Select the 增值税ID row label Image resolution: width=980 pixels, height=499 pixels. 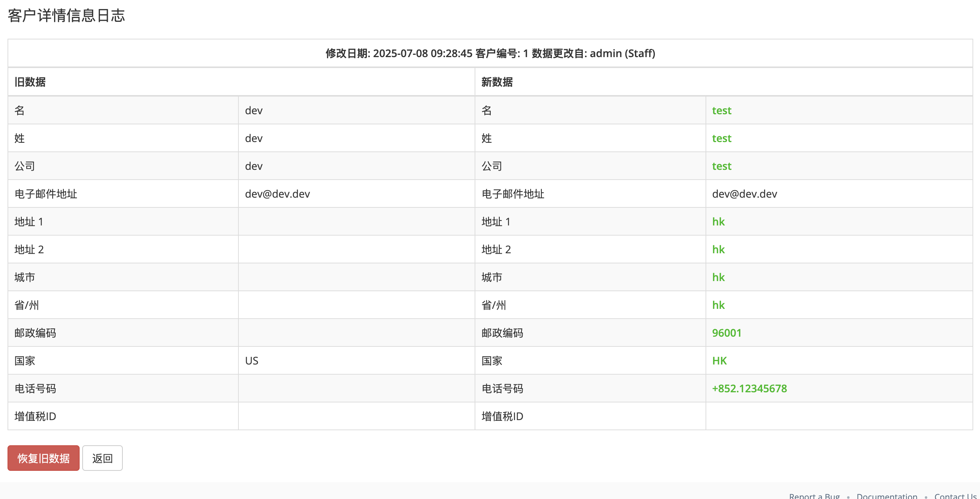coord(35,416)
